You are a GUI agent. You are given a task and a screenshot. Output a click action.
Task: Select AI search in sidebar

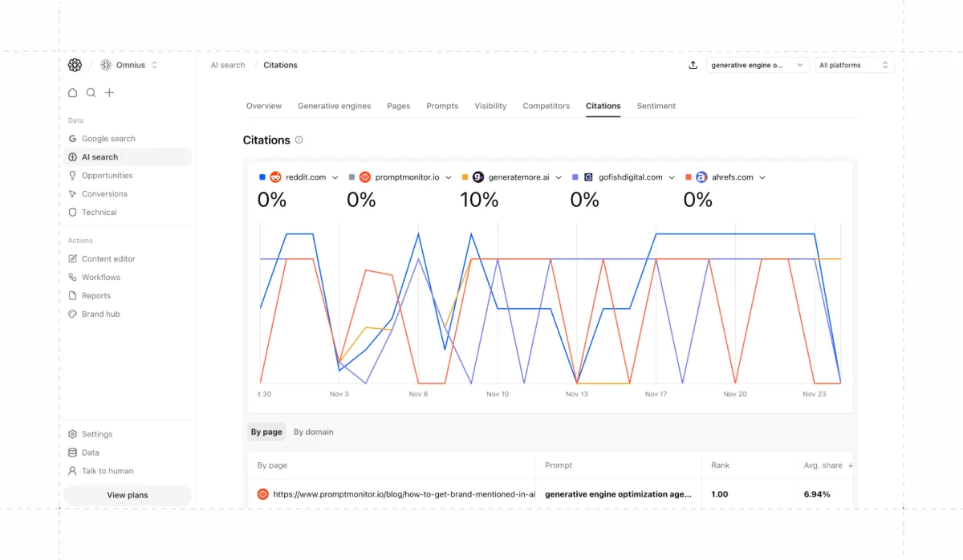tap(128, 157)
